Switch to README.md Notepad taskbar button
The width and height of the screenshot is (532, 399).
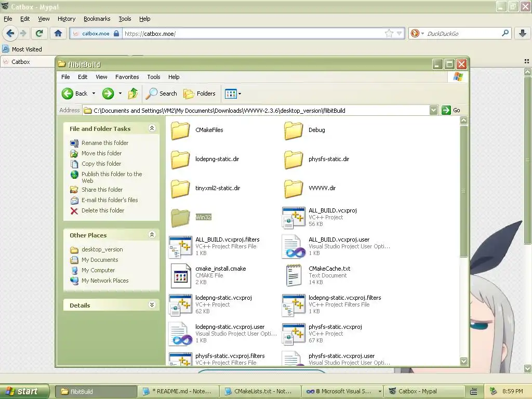(178, 391)
